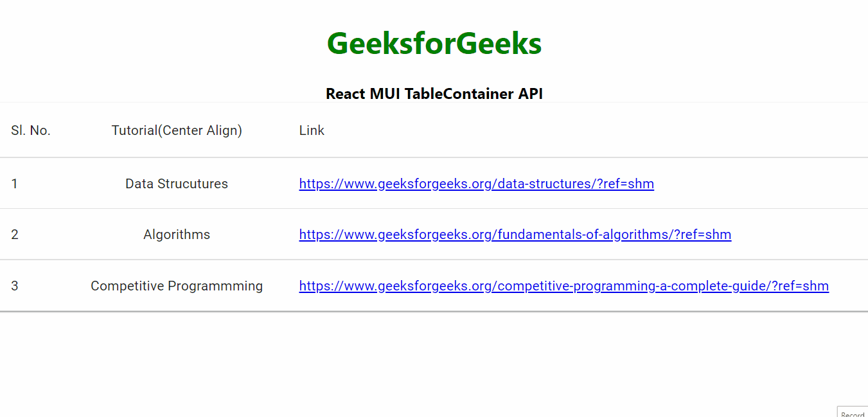Click blank page area below the table
The width and height of the screenshot is (868, 417).
pyautogui.click(x=434, y=364)
